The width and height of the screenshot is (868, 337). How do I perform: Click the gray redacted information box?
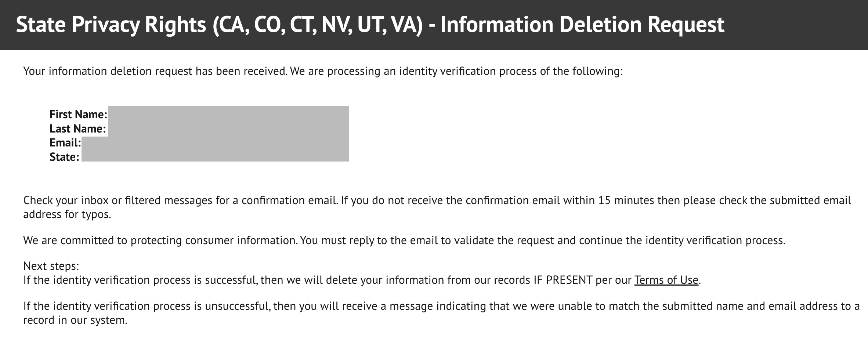coord(228,134)
